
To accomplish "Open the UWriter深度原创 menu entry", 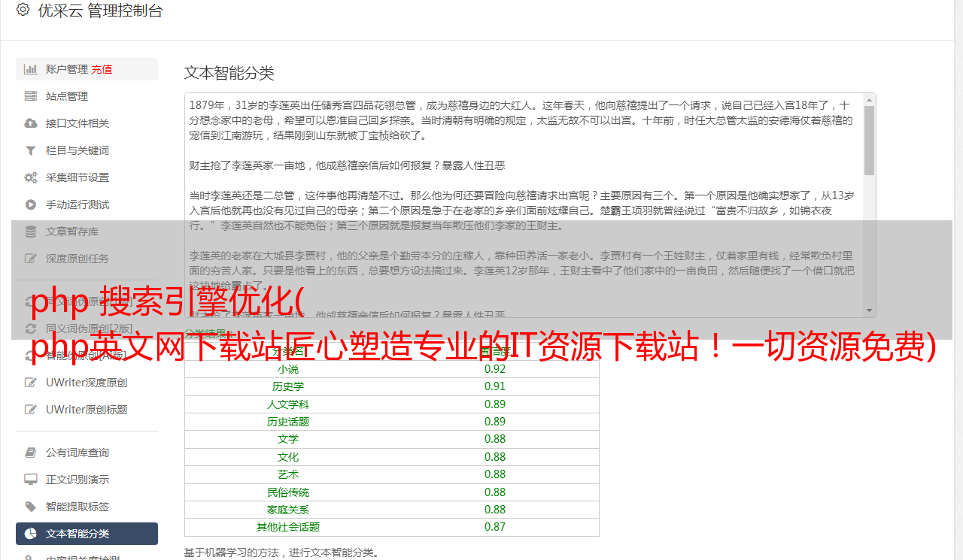I will 87,383.
